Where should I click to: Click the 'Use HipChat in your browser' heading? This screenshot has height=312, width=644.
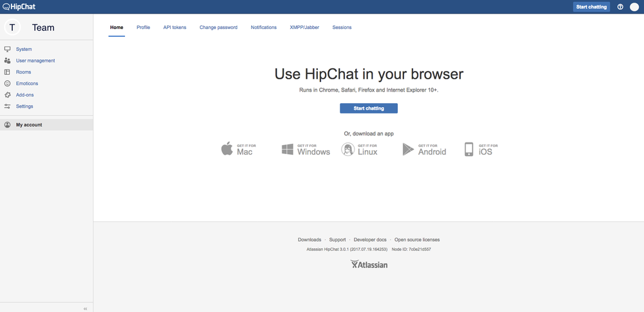click(369, 74)
